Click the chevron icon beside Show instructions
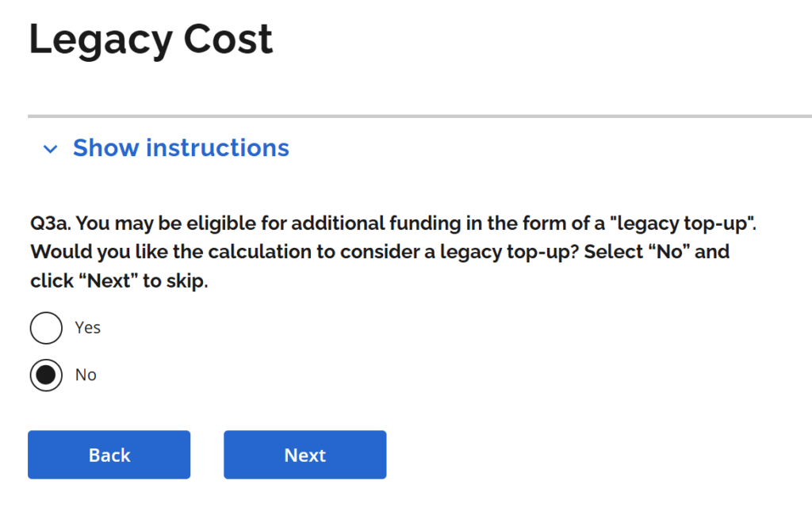 coord(51,149)
